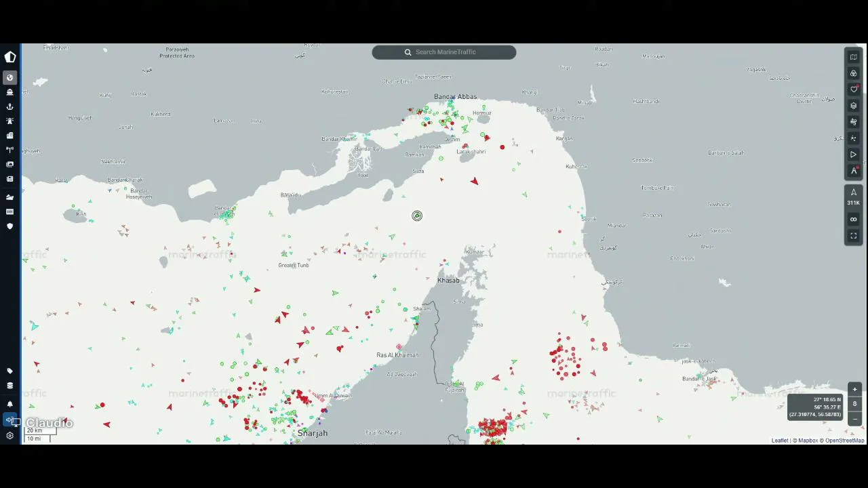Open the density maps star icon
This screenshot has width=868, height=488.
[x=854, y=138]
